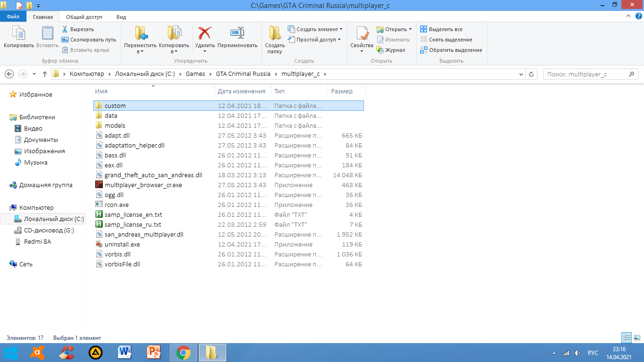
Task: Open the File (Файл) tab
Action: 13,16
